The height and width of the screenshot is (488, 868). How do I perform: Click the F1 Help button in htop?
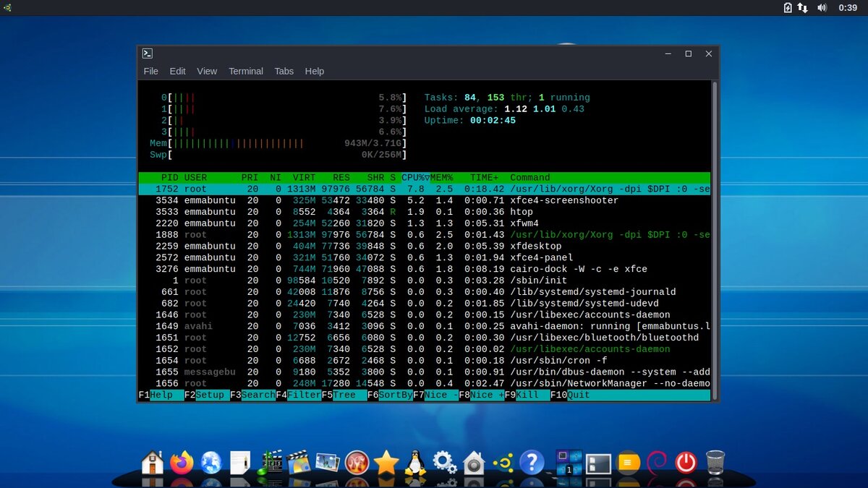click(x=161, y=395)
